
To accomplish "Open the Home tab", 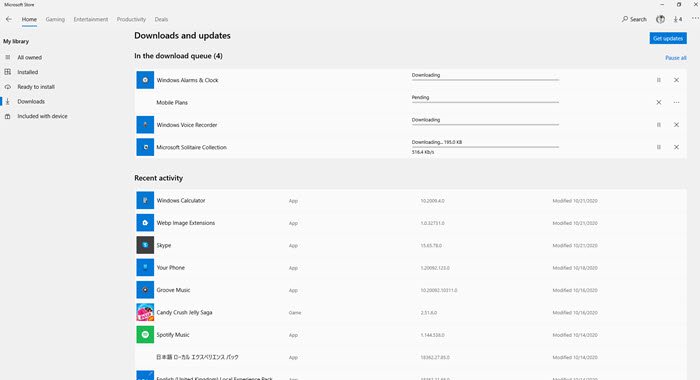I will coord(29,19).
